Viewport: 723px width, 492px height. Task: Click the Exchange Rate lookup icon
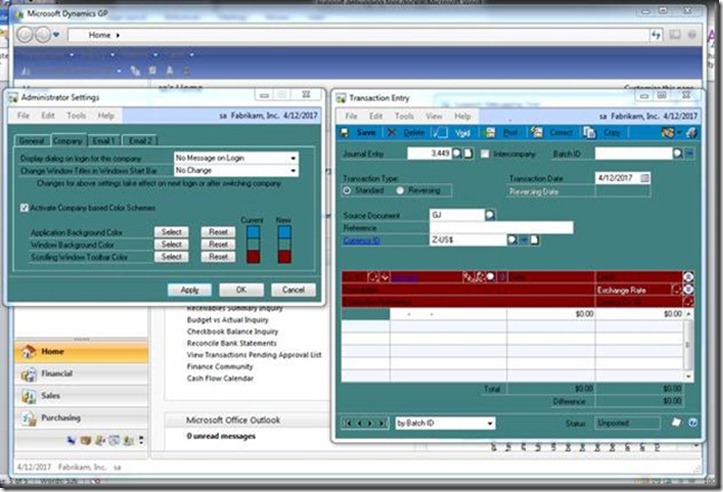[676, 290]
